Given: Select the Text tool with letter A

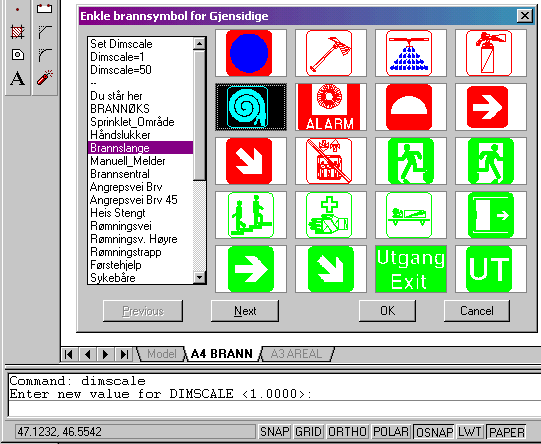Looking at the screenshot, I should pos(17,78).
